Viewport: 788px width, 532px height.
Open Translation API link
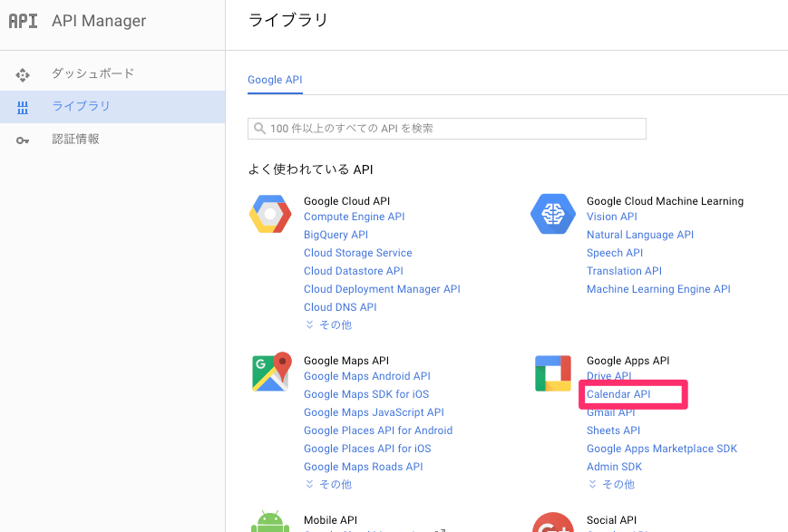click(624, 271)
